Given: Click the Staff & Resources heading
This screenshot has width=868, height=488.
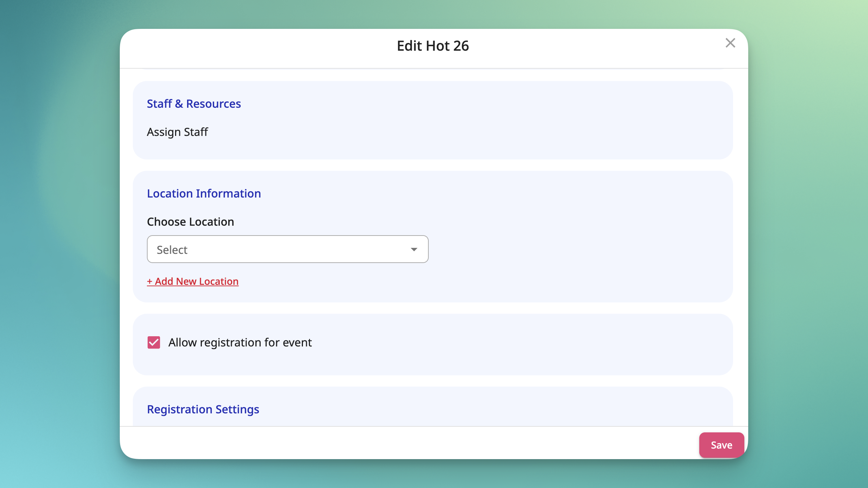Looking at the screenshot, I should (x=194, y=104).
